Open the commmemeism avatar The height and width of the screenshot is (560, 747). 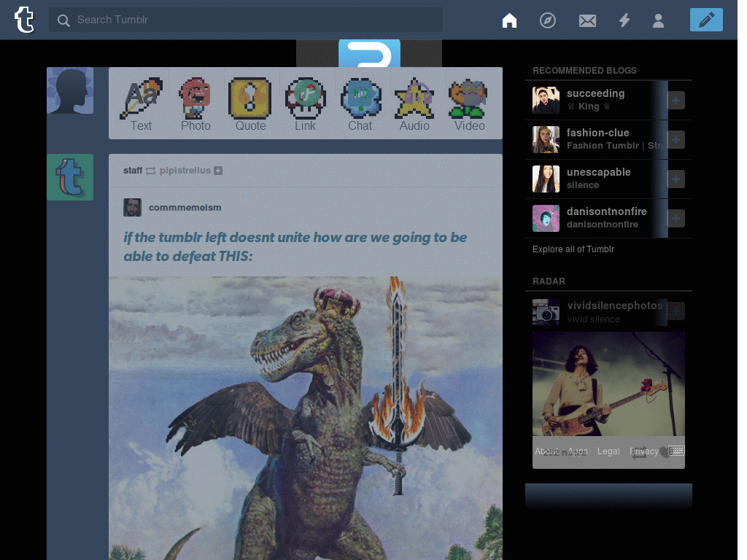[x=133, y=208]
